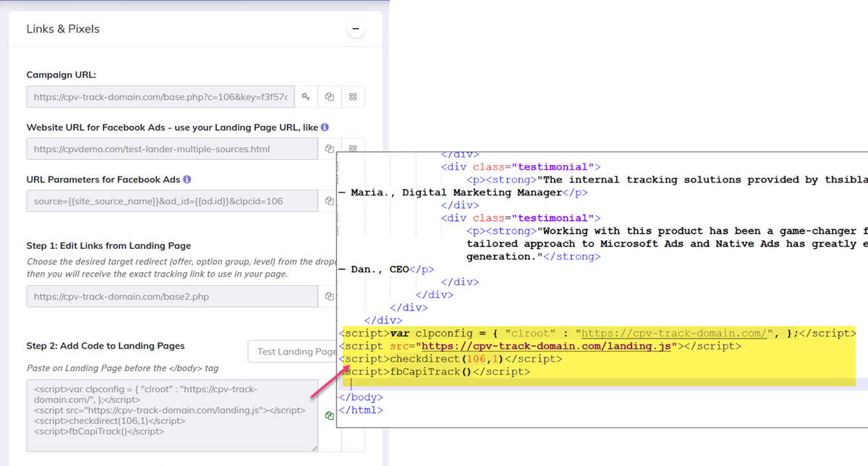Click the QR icon beside the Website URL
Screen dimensions: 868x466
(x=353, y=148)
